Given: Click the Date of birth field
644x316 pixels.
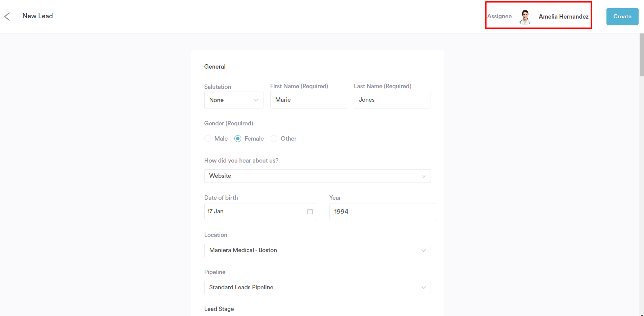Looking at the screenshot, I should (x=260, y=212).
